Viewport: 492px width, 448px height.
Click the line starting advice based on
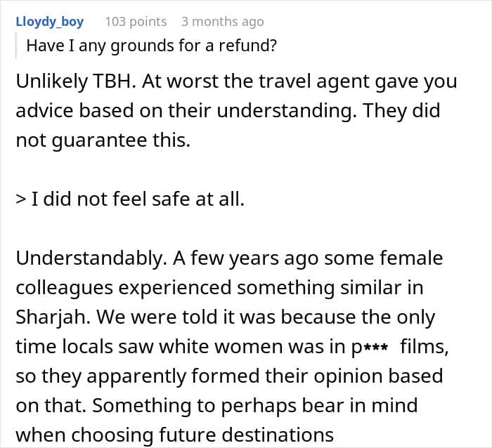(228, 111)
